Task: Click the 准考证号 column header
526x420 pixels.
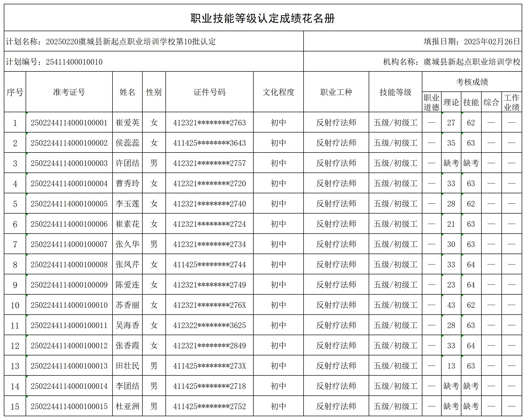Action: [69, 92]
